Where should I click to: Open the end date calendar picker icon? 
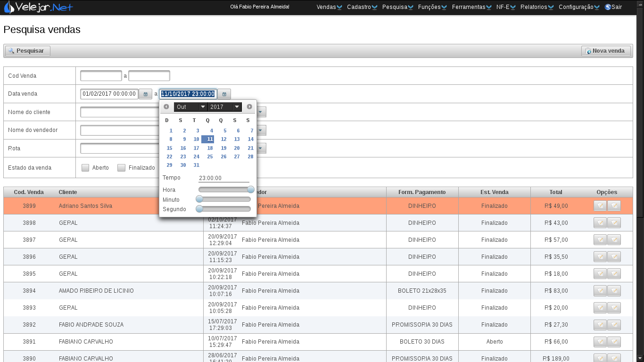tap(224, 94)
